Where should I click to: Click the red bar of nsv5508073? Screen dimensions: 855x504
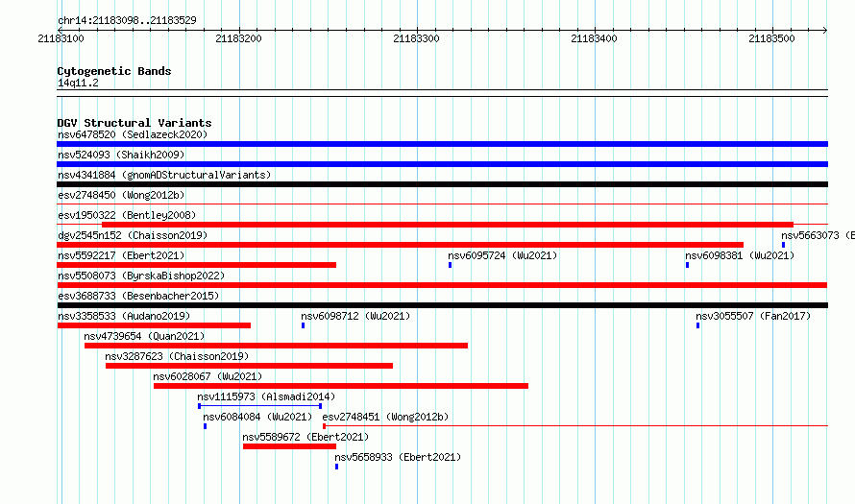click(442, 285)
